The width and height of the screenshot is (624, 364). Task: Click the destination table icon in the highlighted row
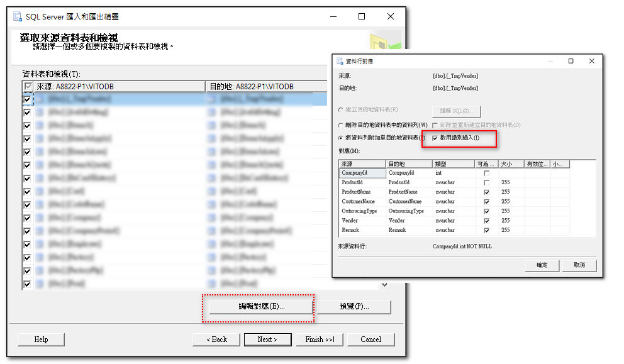(211, 99)
